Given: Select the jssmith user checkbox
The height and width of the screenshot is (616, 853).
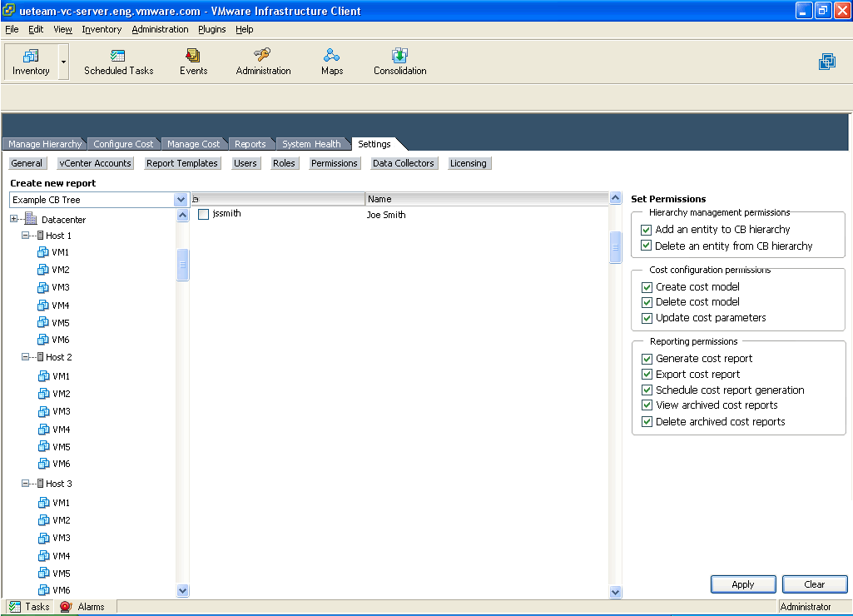Looking at the screenshot, I should (204, 215).
